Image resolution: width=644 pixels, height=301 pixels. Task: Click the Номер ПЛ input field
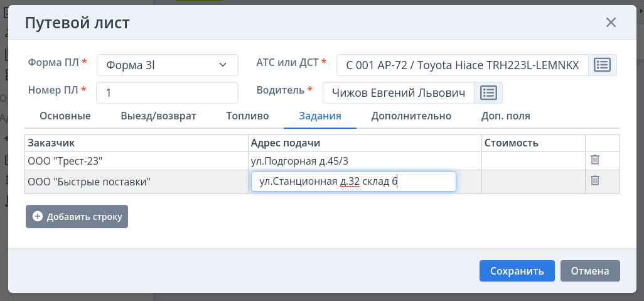coord(167,93)
